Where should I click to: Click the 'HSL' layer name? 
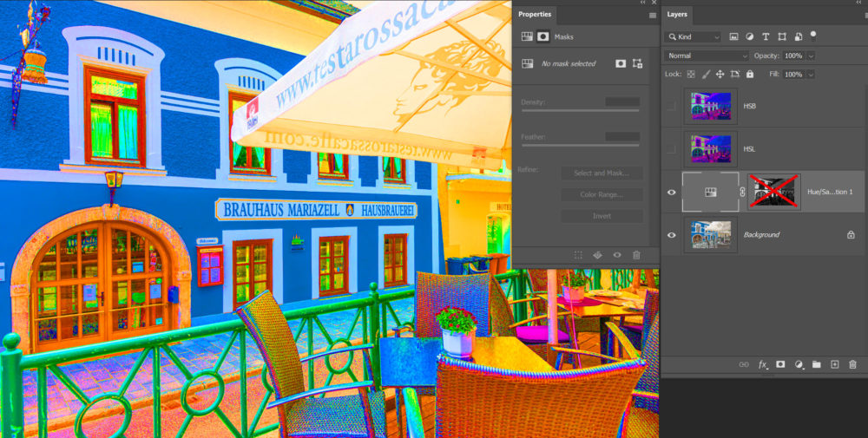[749, 149]
